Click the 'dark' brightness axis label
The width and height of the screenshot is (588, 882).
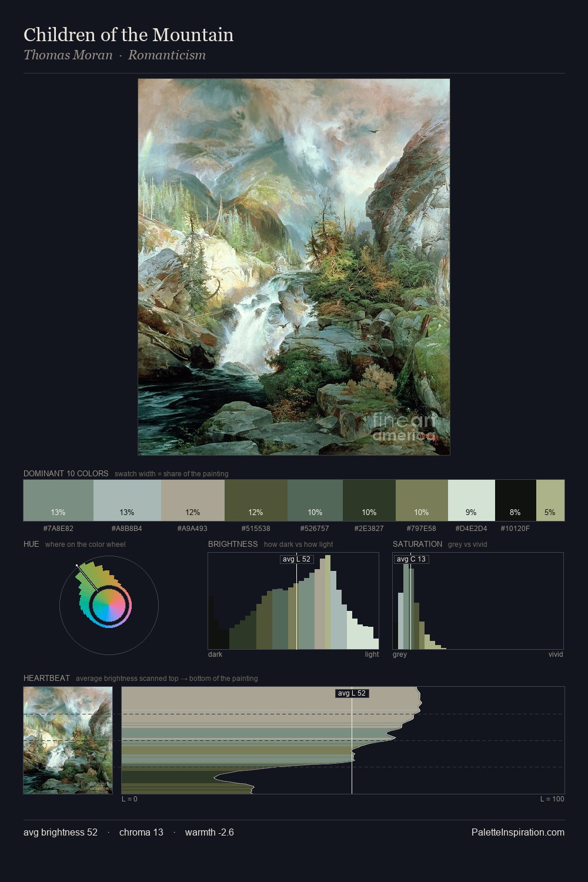point(215,654)
